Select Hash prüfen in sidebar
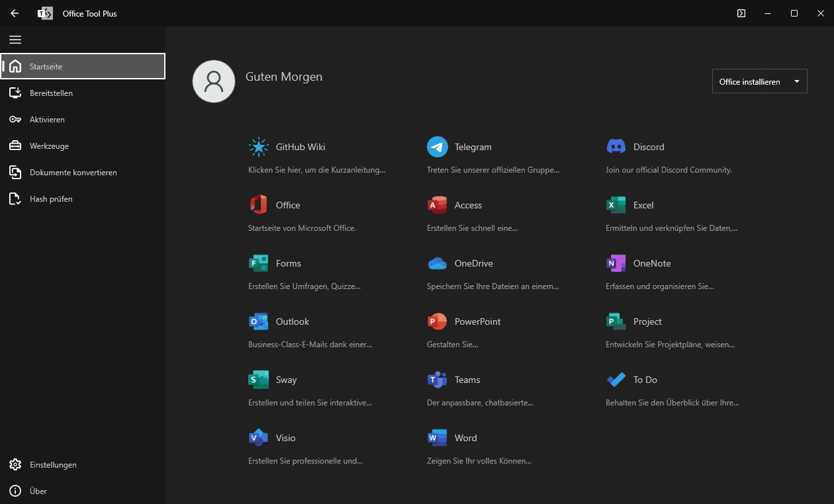834x504 pixels. pos(83,199)
